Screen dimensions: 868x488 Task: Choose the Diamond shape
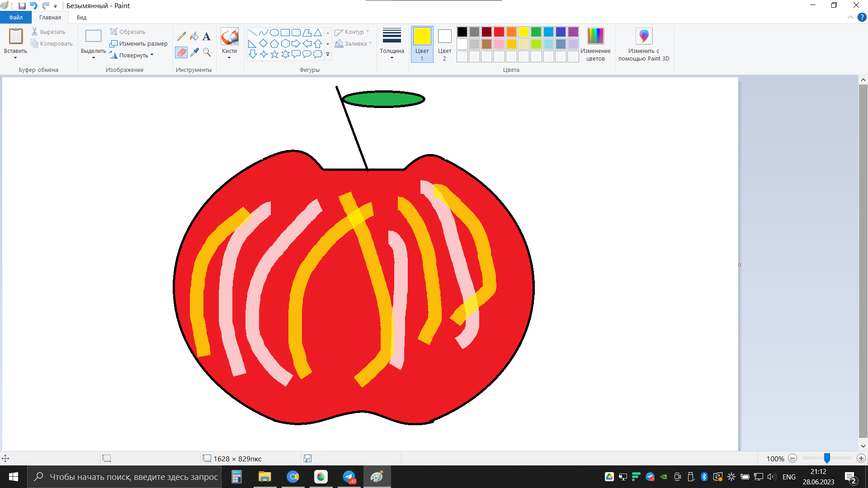coord(264,44)
